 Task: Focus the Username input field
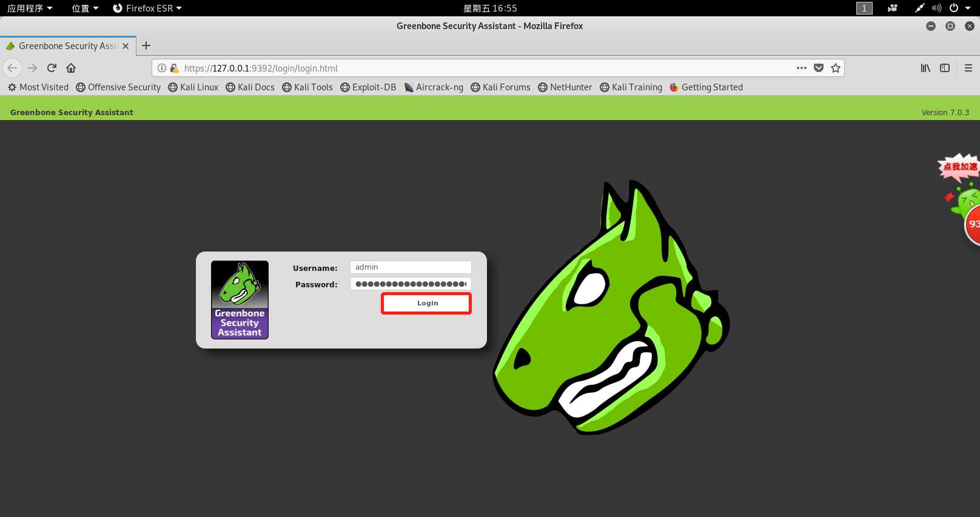(x=411, y=267)
